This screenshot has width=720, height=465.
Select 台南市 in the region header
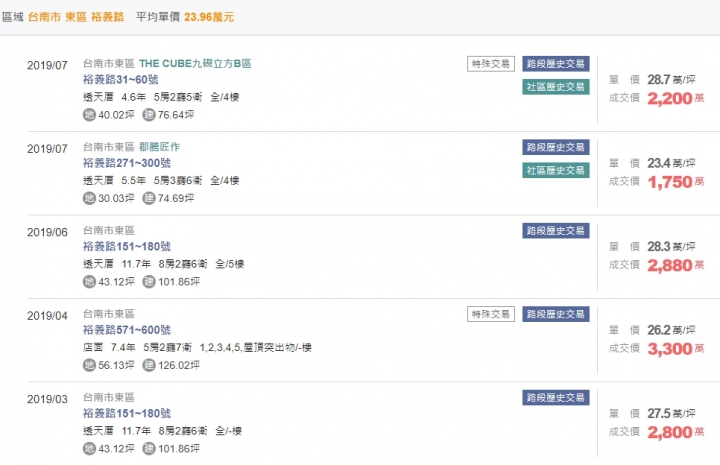(56, 18)
